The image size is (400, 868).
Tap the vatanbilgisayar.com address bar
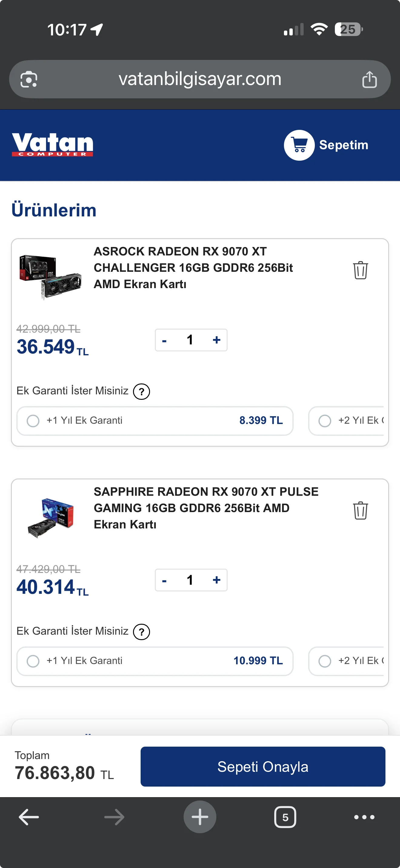pyautogui.click(x=200, y=80)
